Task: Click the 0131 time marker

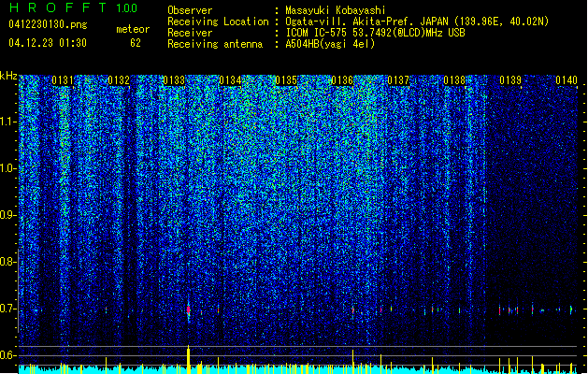Action: click(63, 80)
